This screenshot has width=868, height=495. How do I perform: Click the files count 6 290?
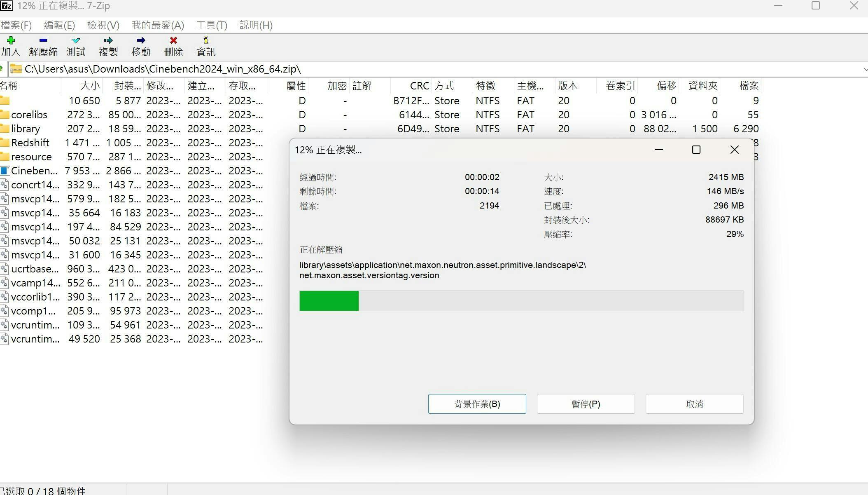pos(746,129)
